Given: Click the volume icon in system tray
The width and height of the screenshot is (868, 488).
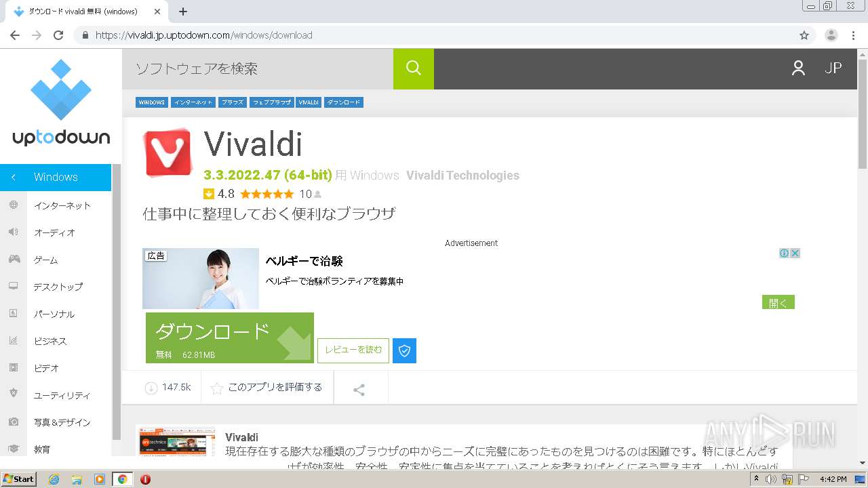Looking at the screenshot, I should 771,479.
